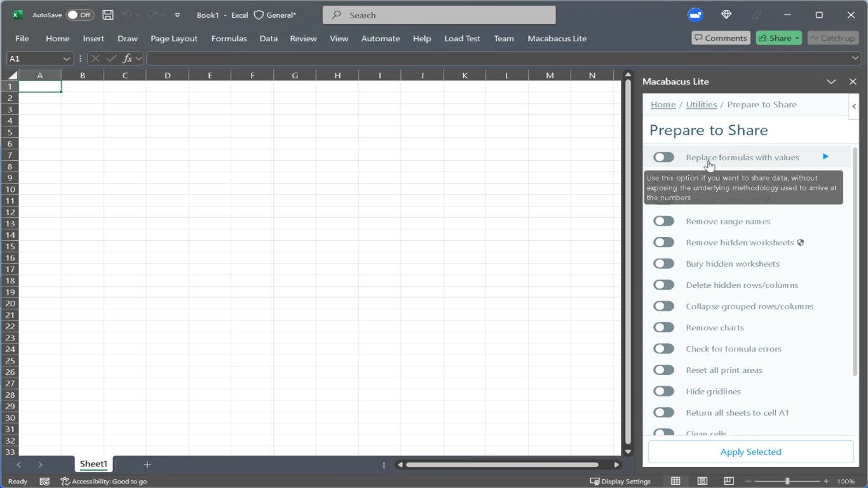
Task: Click the Excel app icon in title bar
Action: point(17,15)
